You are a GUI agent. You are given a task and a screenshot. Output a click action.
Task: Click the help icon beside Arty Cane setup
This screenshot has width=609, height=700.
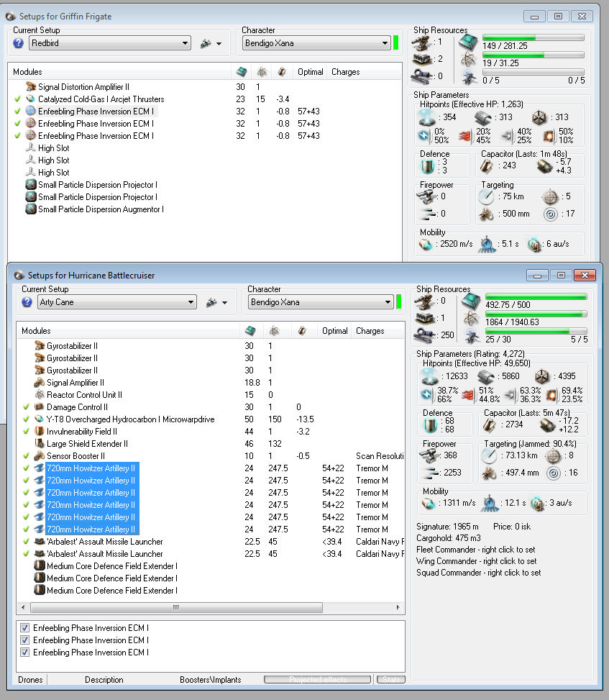click(27, 302)
